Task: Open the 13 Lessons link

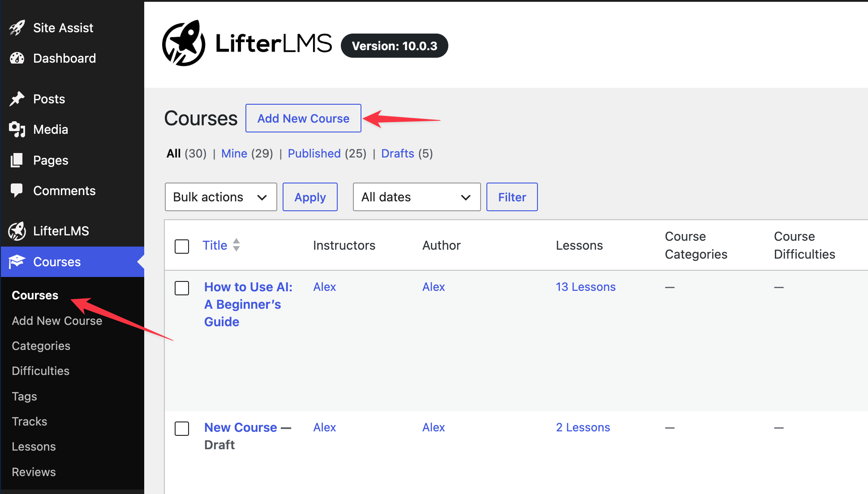Action: tap(586, 287)
